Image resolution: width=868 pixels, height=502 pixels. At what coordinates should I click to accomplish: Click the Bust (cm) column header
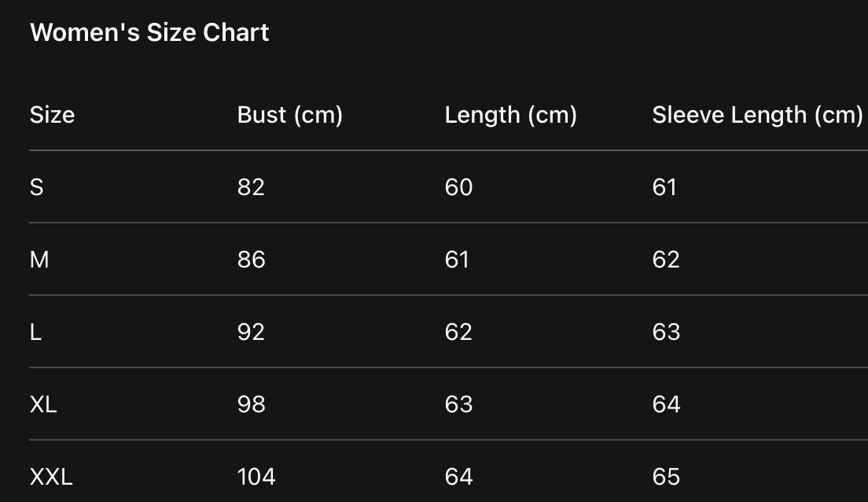pyautogui.click(x=289, y=115)
